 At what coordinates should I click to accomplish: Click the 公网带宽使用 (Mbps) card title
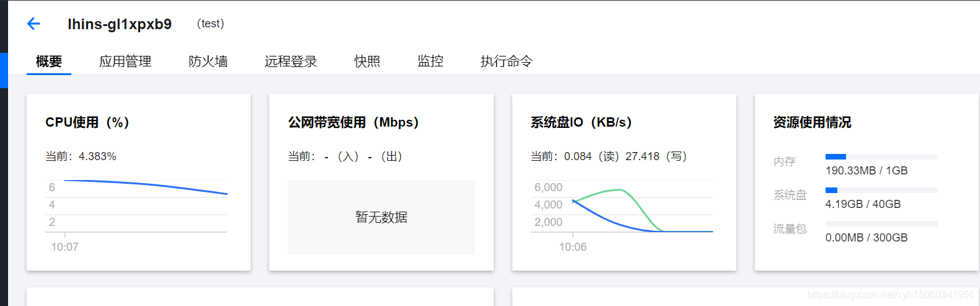click(x=354, y=122)
